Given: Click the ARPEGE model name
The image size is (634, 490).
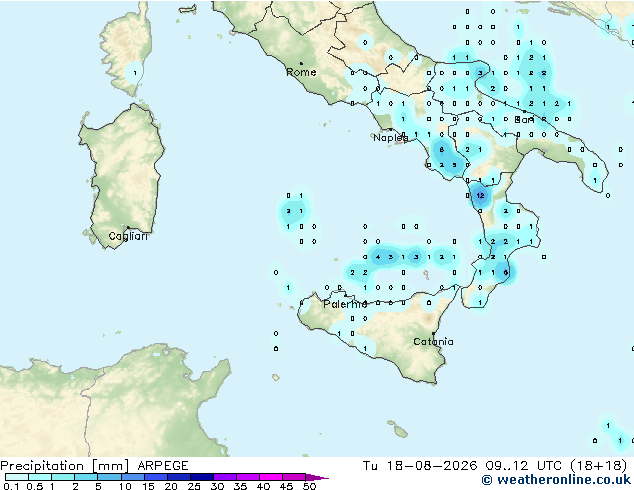Looking at the screenshot, I should click(x=163, y=466).
